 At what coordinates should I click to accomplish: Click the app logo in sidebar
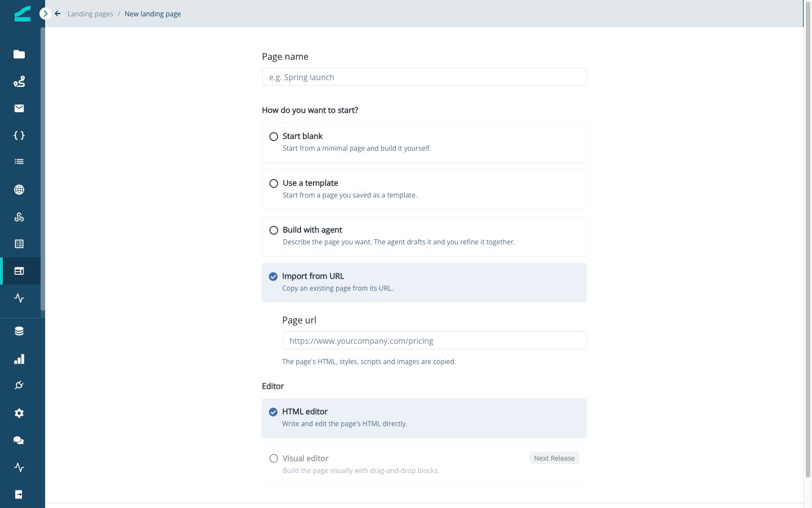(x=23, y=14)
